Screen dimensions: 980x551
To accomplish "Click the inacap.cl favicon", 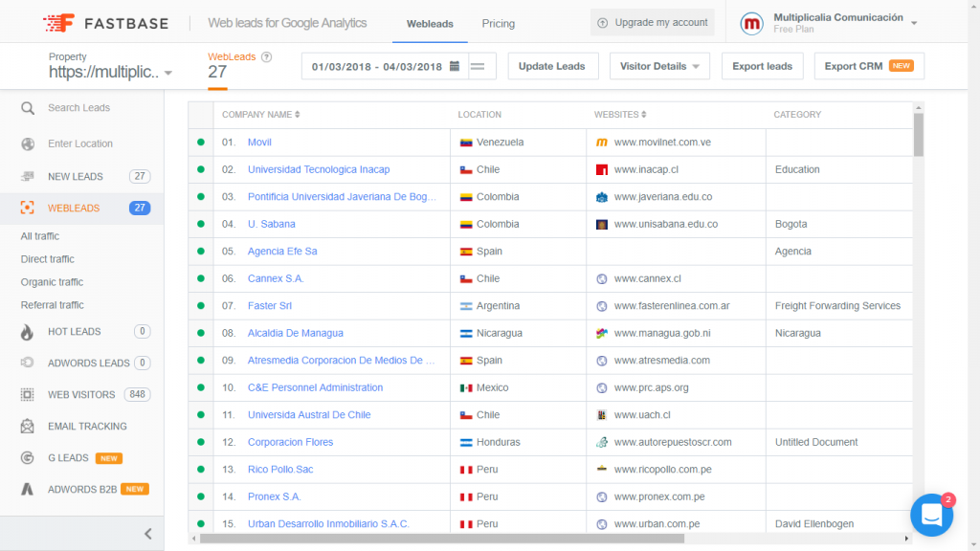I will 602,170.
